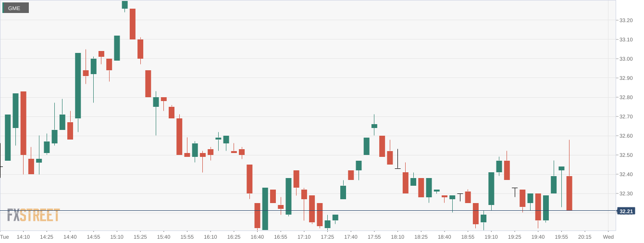This screenshot has width=644, height=243.
Task: Click the last red candle above 32.21
Action: (x=569, y=193)
